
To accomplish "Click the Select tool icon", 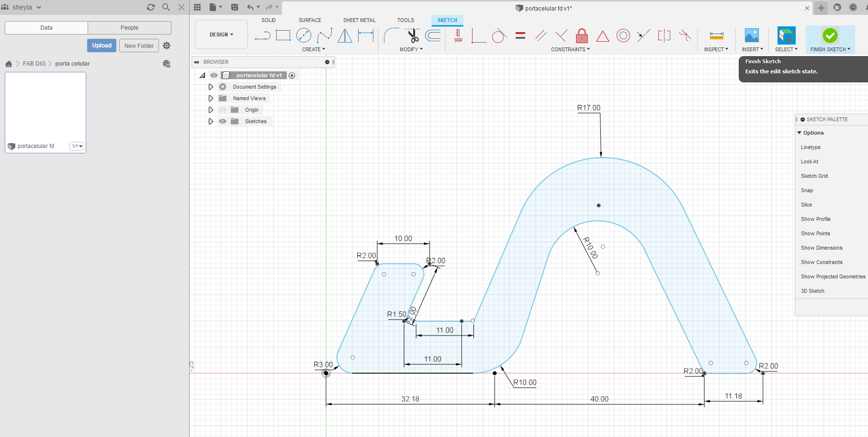I will click(786, 35).
